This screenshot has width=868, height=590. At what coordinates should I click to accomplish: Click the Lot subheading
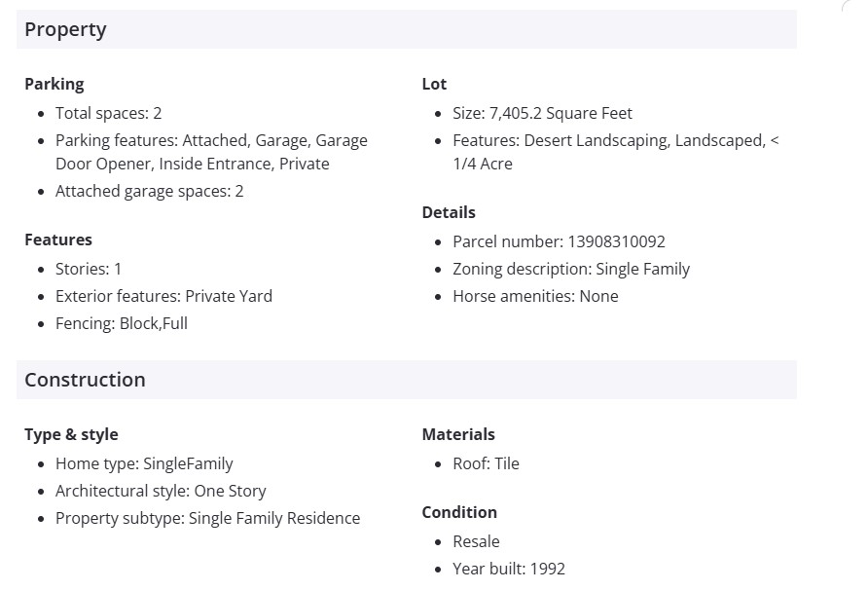434,84
